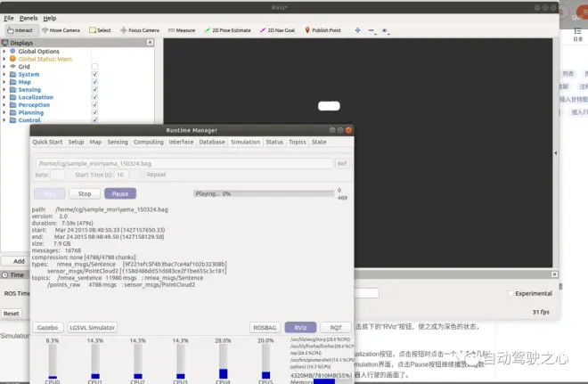Stop the rosbag playback
Viewport: 588px width, 384px height.
(x=85, y=193)
